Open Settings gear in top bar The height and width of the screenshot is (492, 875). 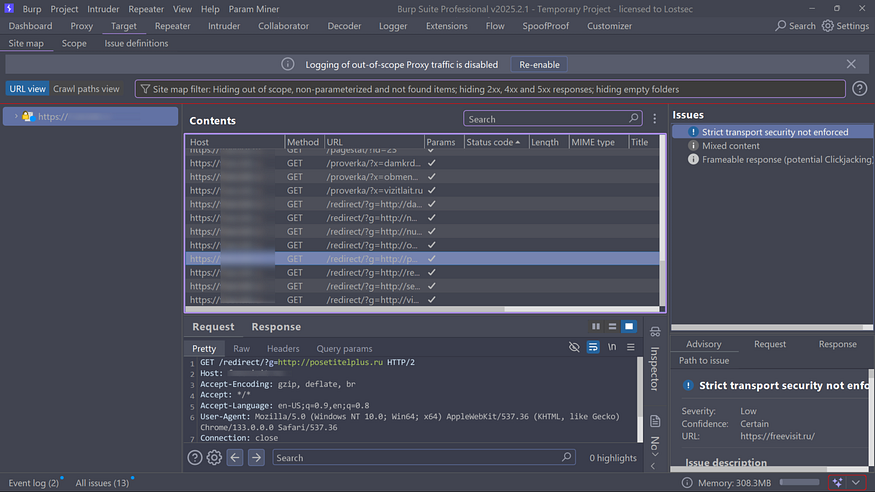click(828, 26)
